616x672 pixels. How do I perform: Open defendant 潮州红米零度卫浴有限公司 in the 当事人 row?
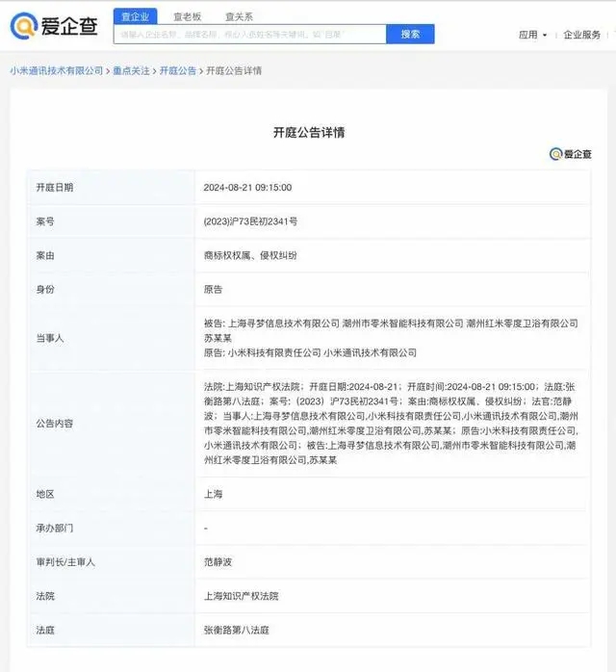(522, 323)
